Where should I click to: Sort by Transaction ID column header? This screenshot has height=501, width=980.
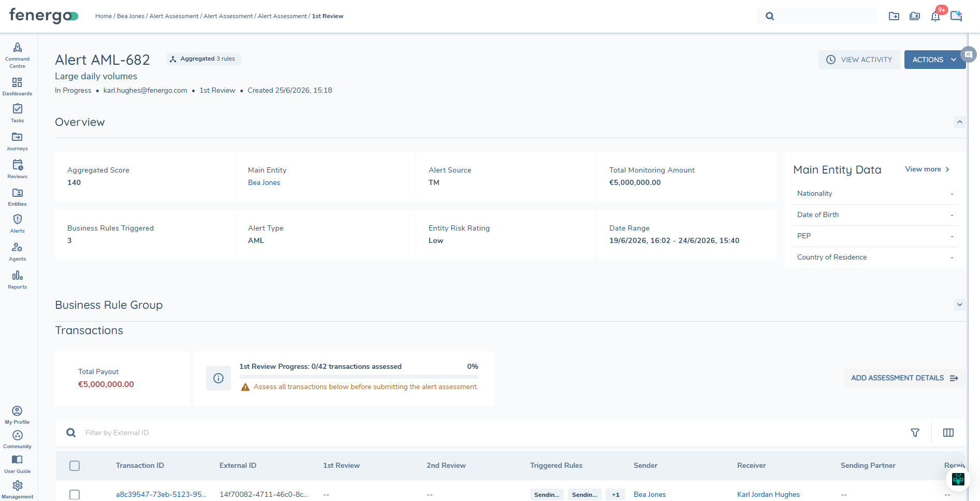pyautogui.click(x=140, y=465)
